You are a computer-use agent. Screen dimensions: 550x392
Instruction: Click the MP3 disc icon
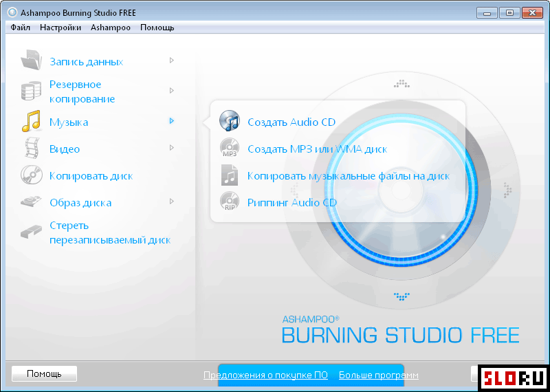(230, 148)
